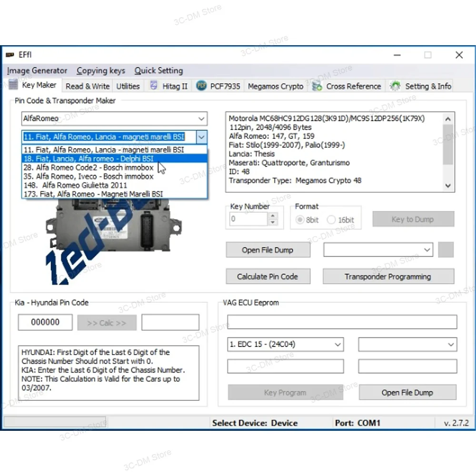This screenshot has height=476, width=476.
Task: Click the 'Select Device: Device' status entry
Action: tap(255, 423)
